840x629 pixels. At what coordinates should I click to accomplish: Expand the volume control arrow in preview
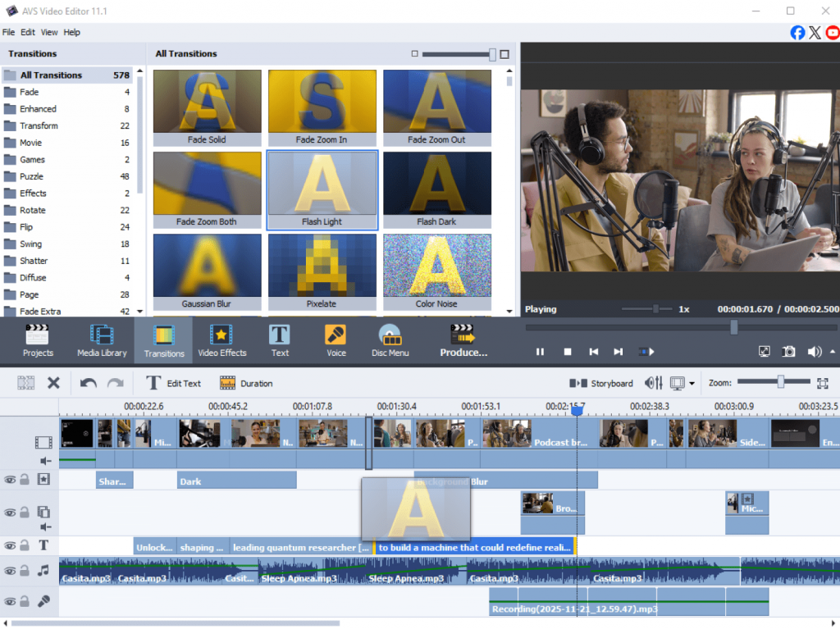(x=833, y=352)
